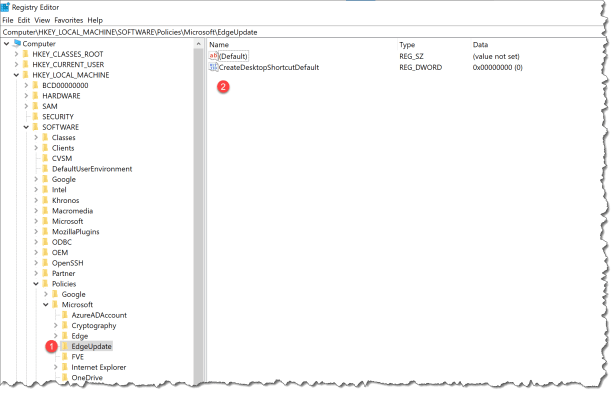The width and height of the screenshot is (615, 394).
Task: Click the tree pane scroll up arrow
Action: point(198,44)
